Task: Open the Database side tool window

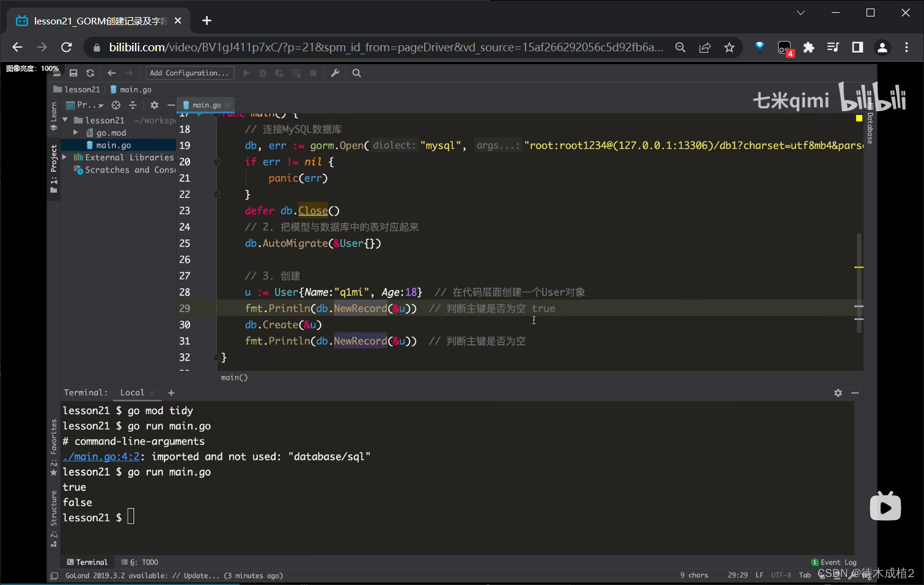Action: 870,125
